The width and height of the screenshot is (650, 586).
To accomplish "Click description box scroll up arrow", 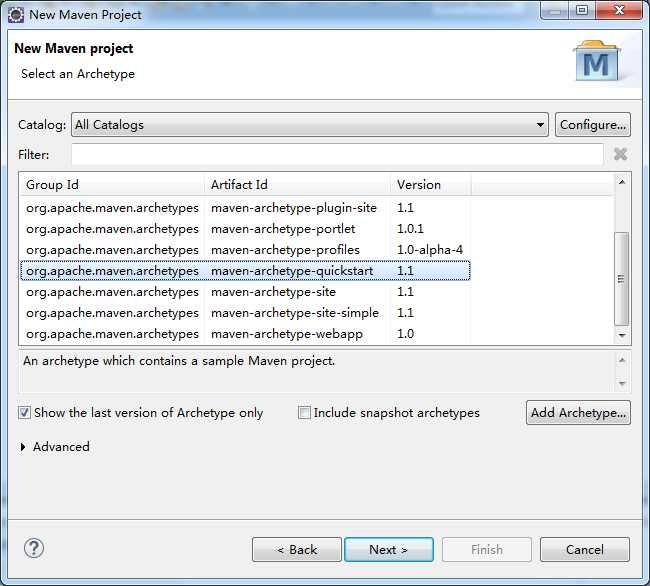I will [622, 360].
